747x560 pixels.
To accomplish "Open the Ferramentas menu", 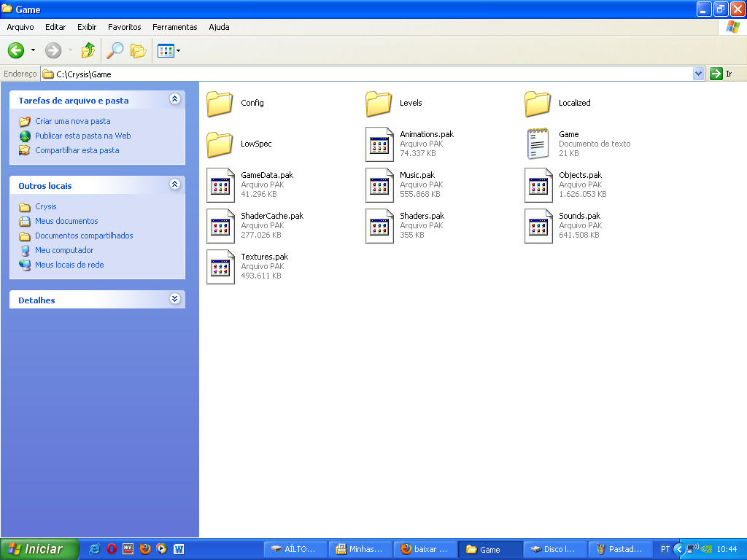I will [175, 27].
